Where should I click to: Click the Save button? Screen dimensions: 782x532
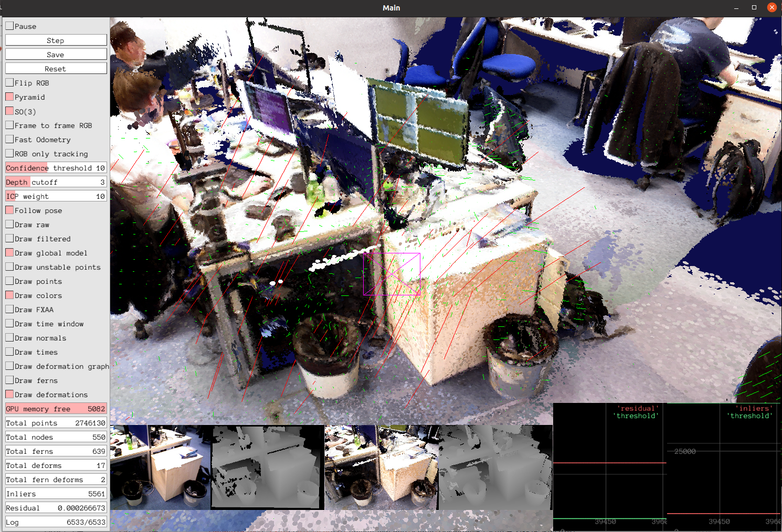[56, 54]
